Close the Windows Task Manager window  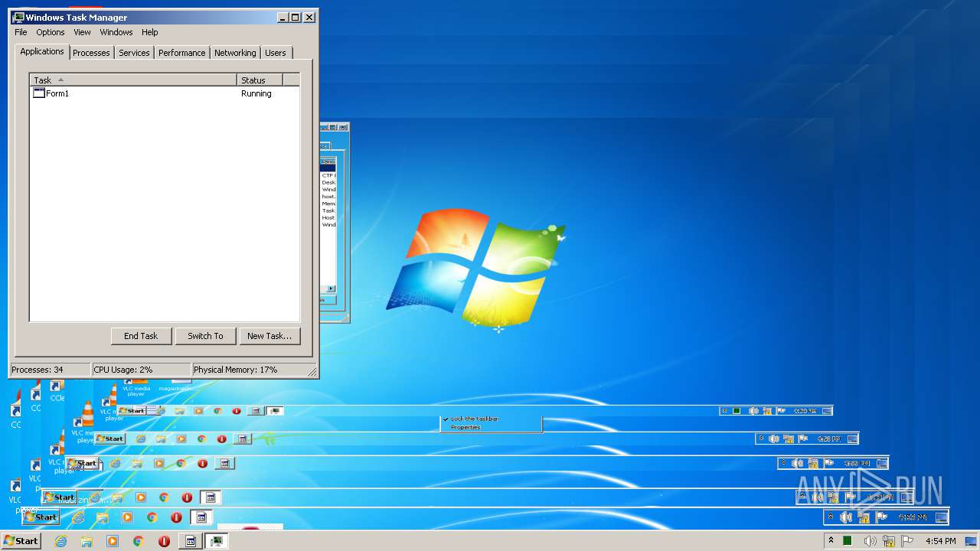309,17
